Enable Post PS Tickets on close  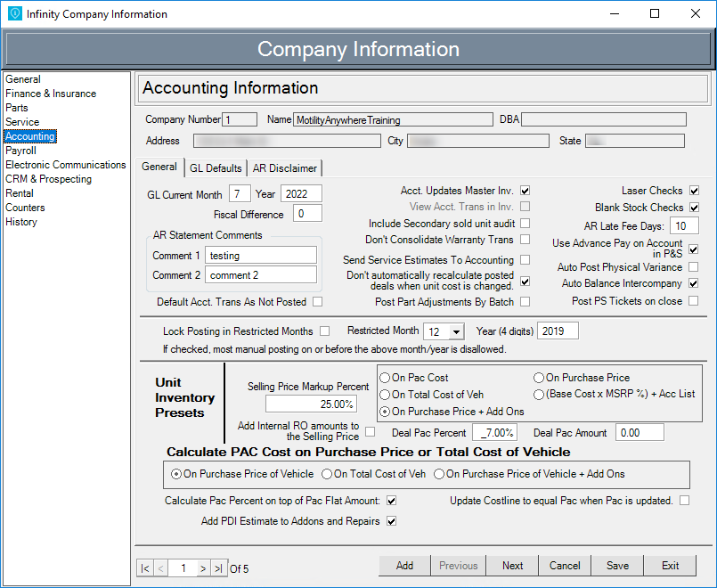(694, 301)
